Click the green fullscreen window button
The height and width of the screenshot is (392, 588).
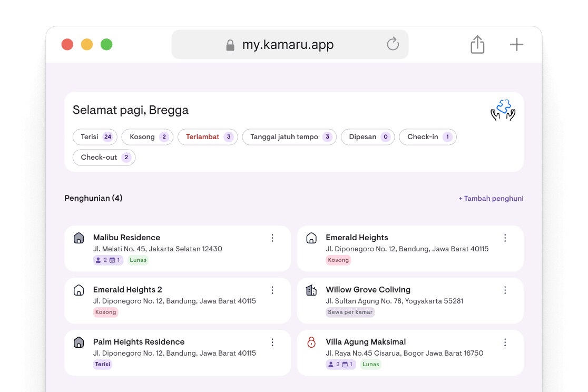click(106, 44)
